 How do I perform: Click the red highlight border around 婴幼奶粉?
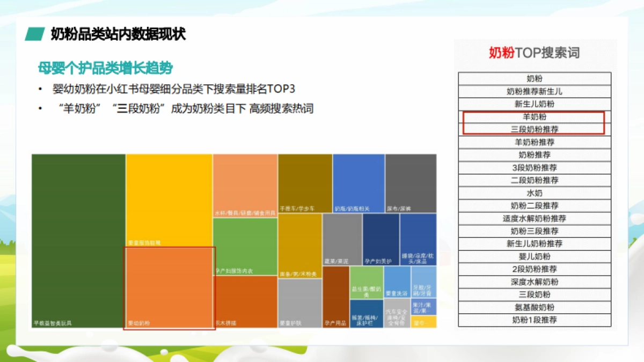pyautogui.click(x=169, y=246)
